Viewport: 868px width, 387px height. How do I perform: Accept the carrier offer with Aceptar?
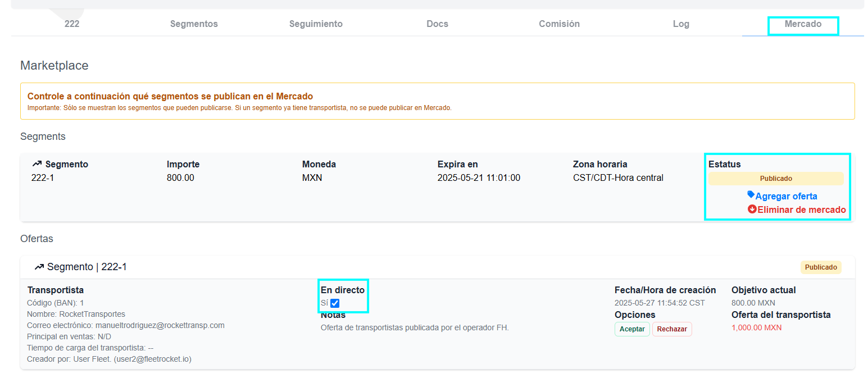(632, 329)
